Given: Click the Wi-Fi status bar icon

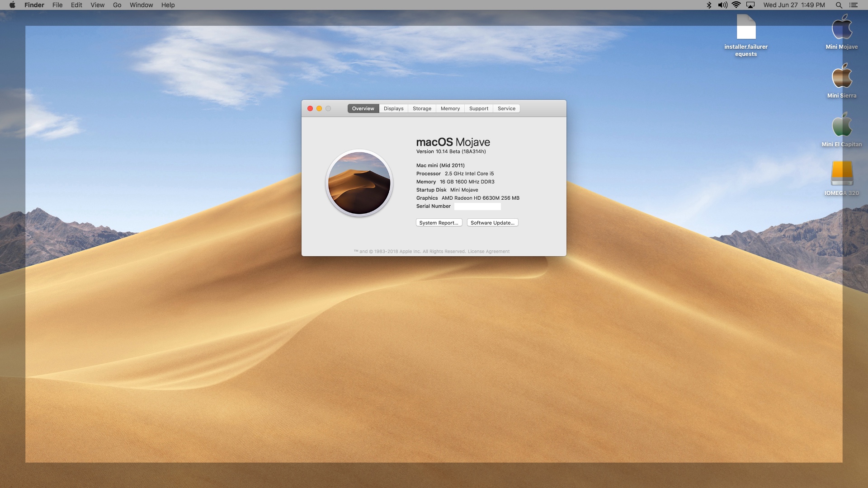Looking at the screenshot, I should pos(736,5).
